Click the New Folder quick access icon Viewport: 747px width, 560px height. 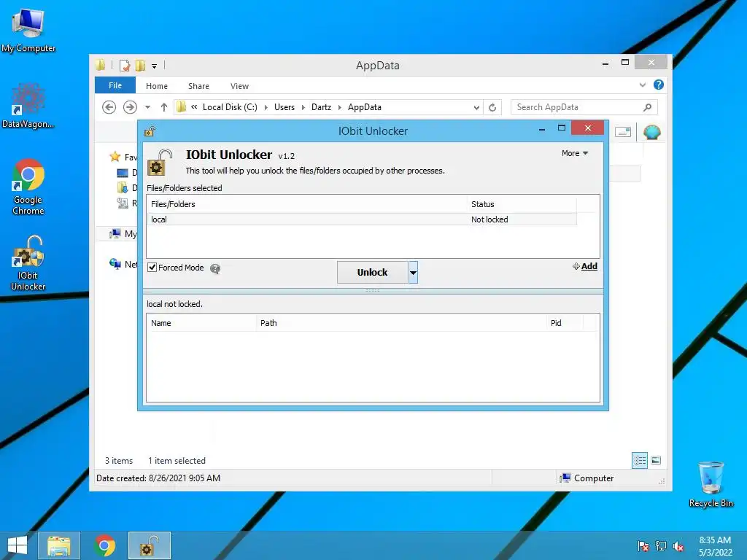140,66
